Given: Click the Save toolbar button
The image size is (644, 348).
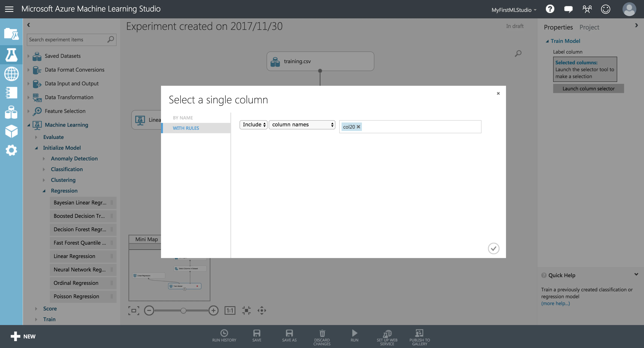Looking at the screenshot, I should click(x=256, y=336).
